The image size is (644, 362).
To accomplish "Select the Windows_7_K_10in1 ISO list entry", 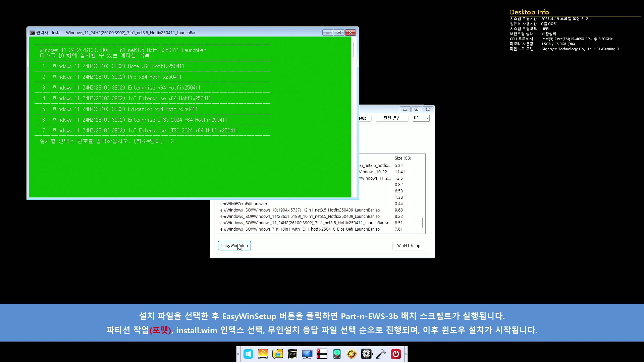I will tap(300, 229).
